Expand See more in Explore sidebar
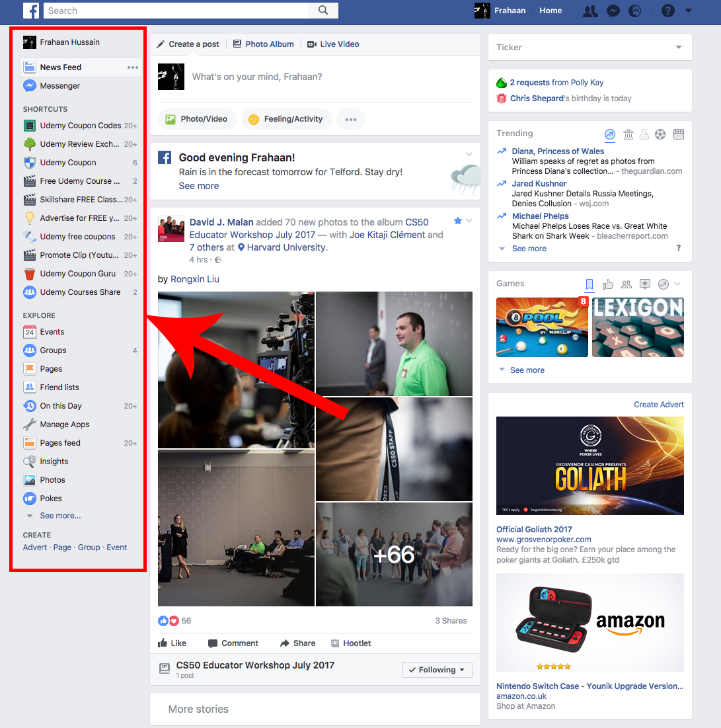The height and width of the screenshot is (728, 721). tap(60, 516)
